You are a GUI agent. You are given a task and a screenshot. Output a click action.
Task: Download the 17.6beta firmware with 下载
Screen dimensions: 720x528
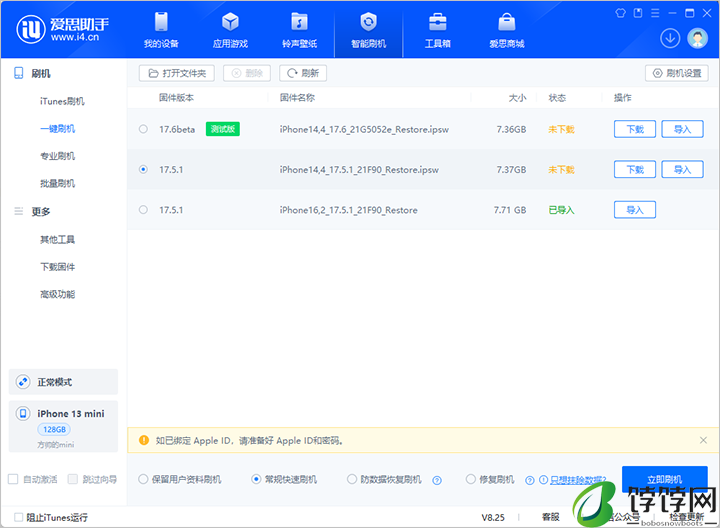click(x=635, y=129)
